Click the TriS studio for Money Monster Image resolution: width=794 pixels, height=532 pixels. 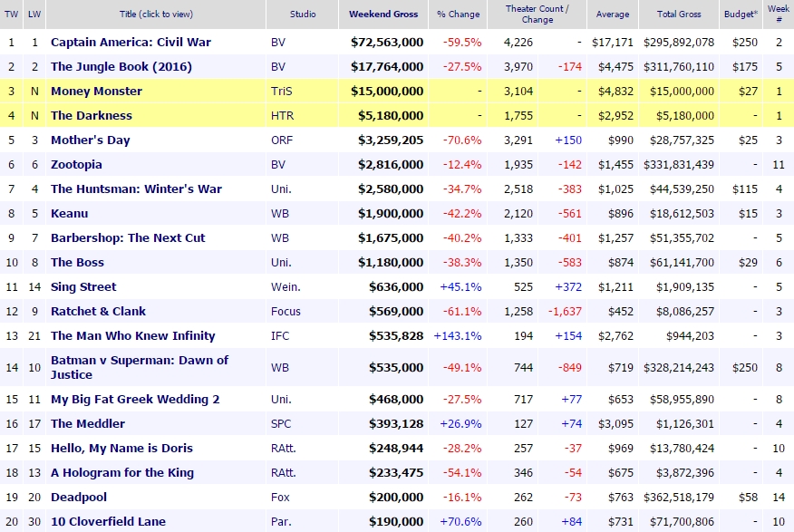(282, 92)
